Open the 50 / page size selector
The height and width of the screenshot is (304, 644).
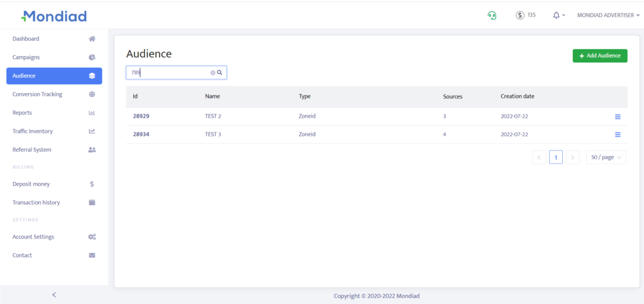(606, 157)
